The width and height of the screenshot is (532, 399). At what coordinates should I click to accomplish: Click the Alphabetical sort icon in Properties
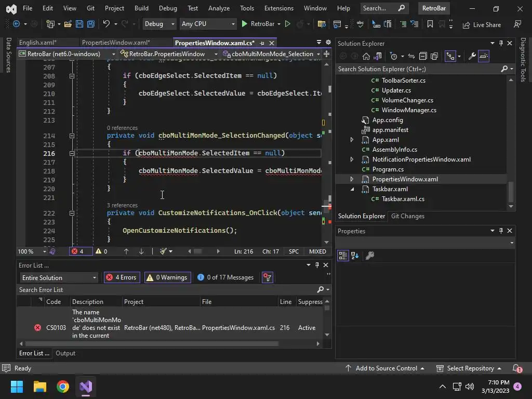(x=355, y=256)
